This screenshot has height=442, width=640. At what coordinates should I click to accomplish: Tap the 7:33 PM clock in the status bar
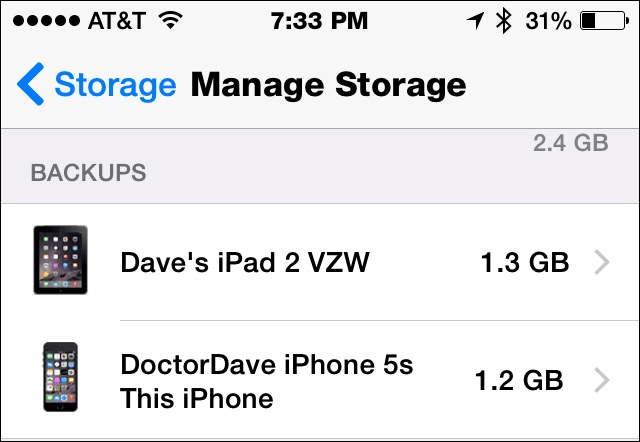click(320, 20)
